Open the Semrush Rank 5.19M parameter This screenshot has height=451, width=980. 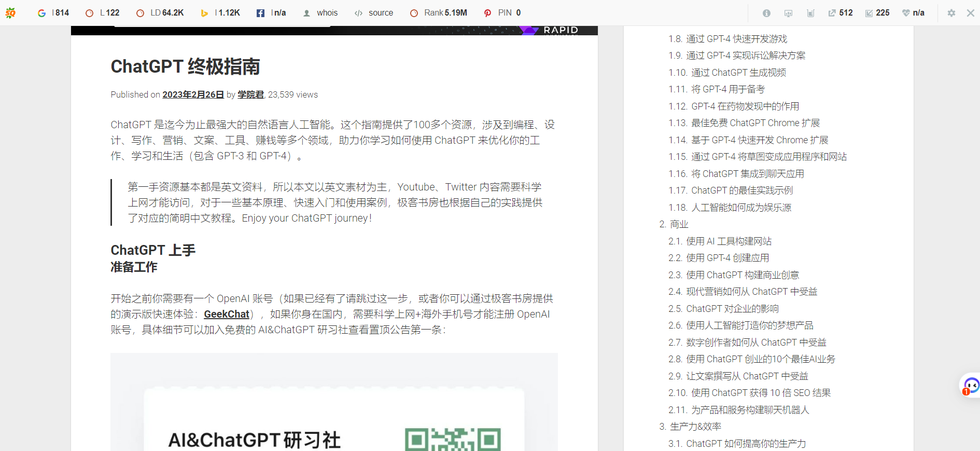(x=439, y=13)
